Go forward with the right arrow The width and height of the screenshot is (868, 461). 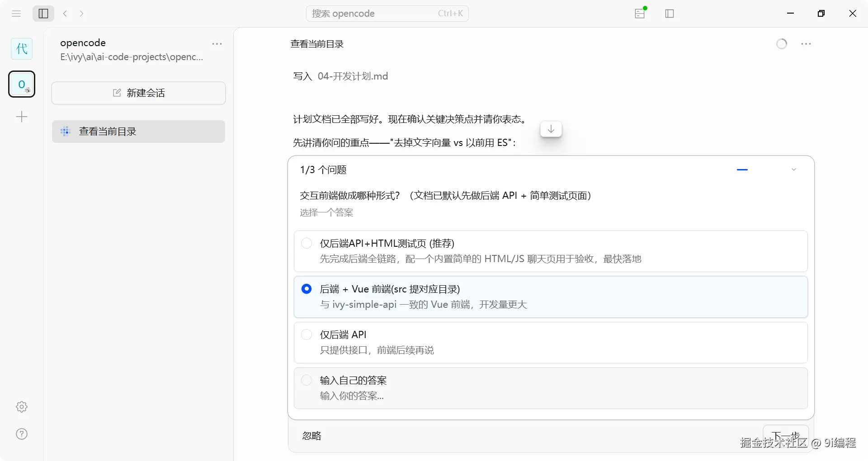81,14
